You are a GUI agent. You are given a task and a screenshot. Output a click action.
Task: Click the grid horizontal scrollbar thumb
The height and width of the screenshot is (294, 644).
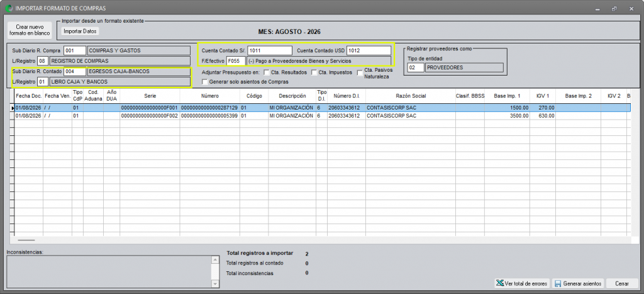click(x=26, y=240)
